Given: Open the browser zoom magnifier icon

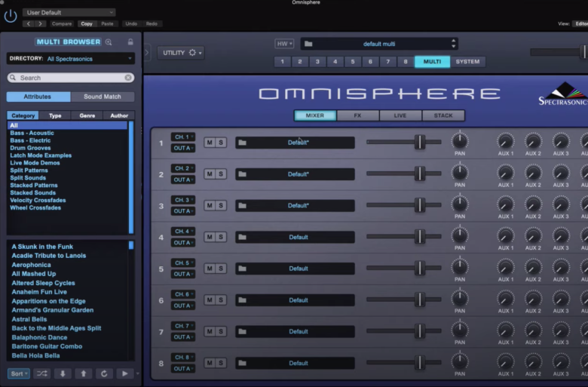Looking at the screenshot, I should pos(109,42).
